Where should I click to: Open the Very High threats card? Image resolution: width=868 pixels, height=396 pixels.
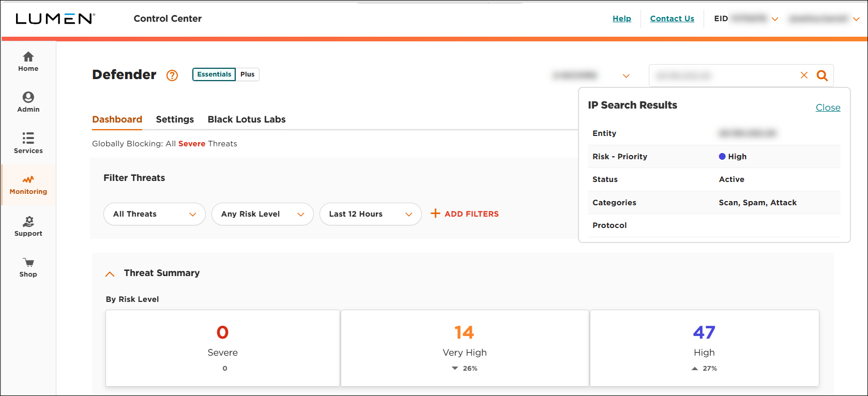pos(465,348)
